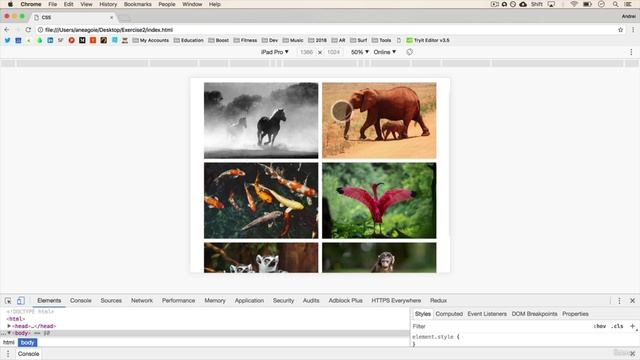The height and width of the screenshot is (360, 640).
Task: Bookmark this page with the star icon
Action: click(x=620, y=30)
